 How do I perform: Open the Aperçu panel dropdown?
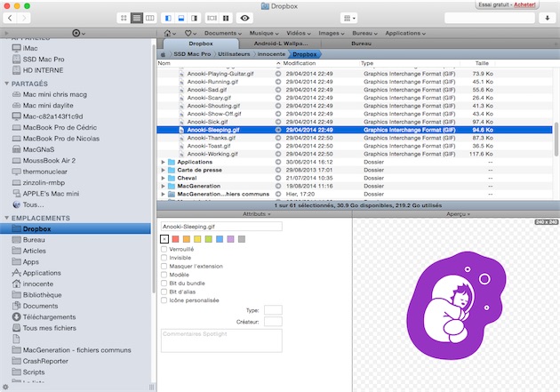click(458, 214)
